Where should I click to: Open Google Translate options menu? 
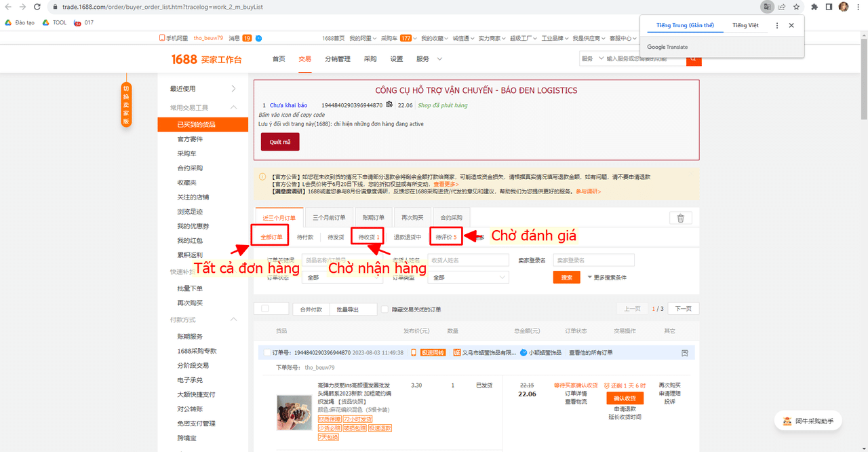coord(777,25)
